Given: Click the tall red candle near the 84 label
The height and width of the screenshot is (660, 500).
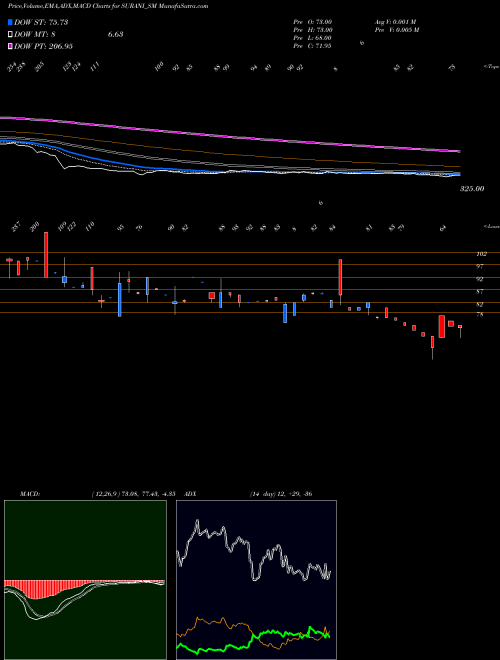Looking at the screenshot, I should [340, 277].
